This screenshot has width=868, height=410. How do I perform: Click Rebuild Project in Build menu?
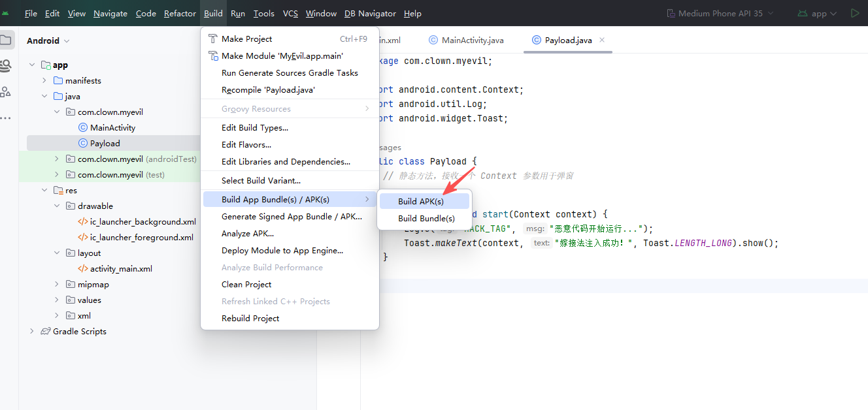(250, 319)
